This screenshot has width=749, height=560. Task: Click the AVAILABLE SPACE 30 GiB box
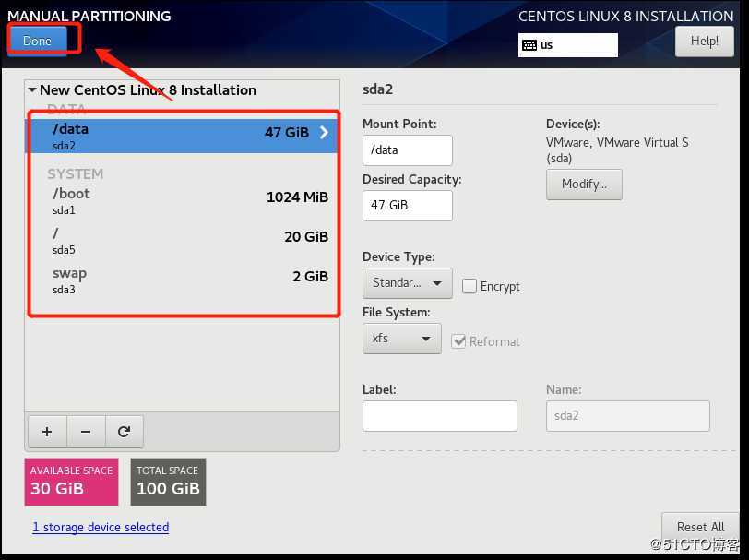pyautogui.click(x=71, y=482)
